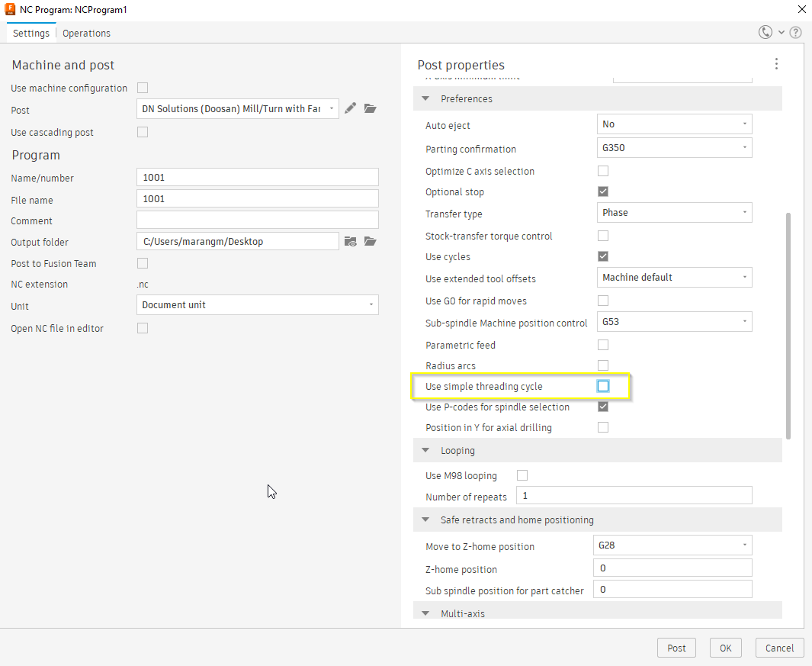Click the output folder browse icon with eye
This screenshot has height=666, width=812.
click(x=351, y=242)
